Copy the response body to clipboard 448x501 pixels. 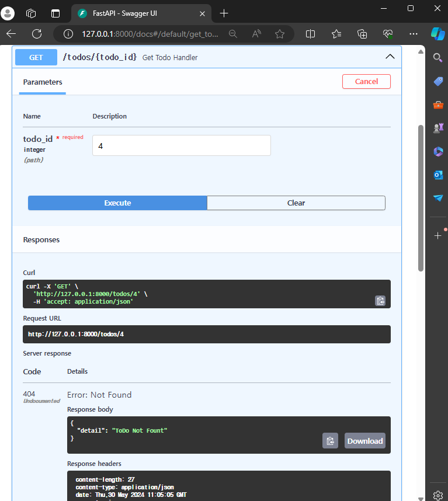[330, 441]
